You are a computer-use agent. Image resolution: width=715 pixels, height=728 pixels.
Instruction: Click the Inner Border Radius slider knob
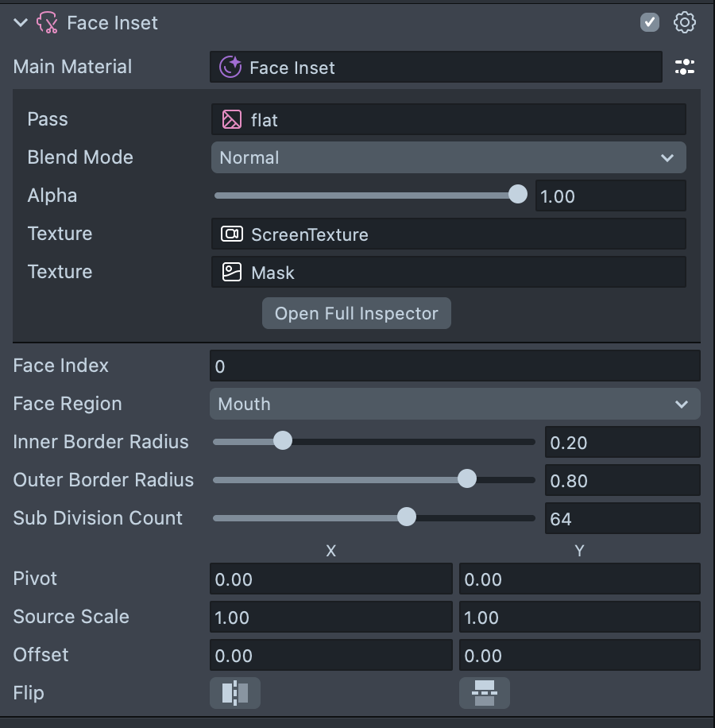[x=283, y=441]
